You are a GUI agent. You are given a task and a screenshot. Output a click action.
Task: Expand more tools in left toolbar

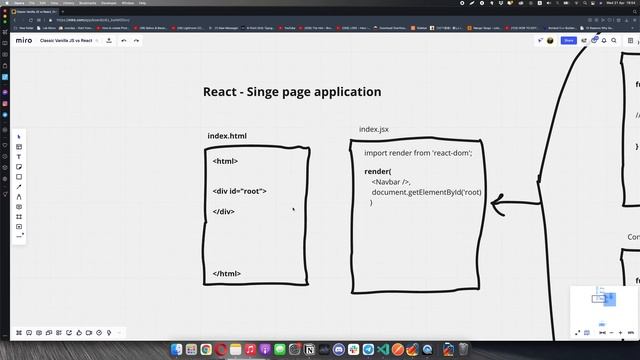click(x=19, y=237)
